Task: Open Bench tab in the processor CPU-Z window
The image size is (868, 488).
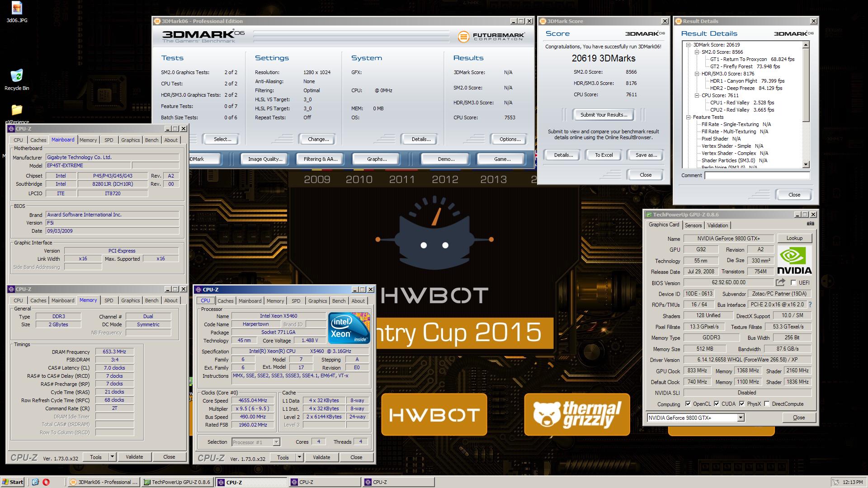Action: pos(339,301)
